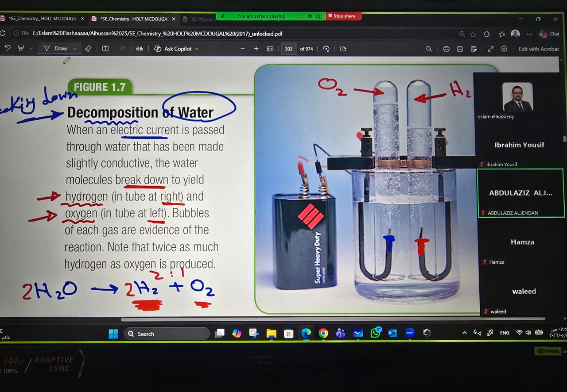Toggle fit to width button
Viewport: 567px width, 392px height.
(x=270, y=49)
